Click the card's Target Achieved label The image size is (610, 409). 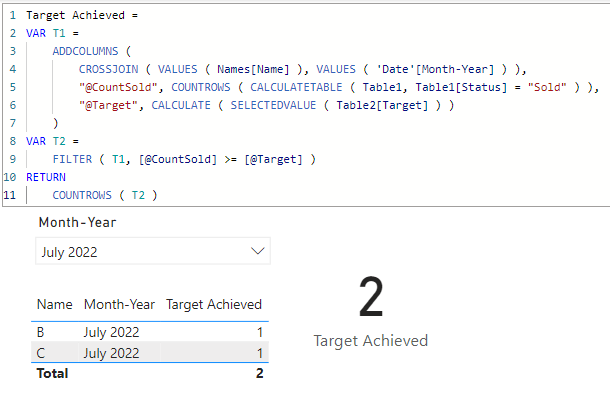tap(371, 341)
